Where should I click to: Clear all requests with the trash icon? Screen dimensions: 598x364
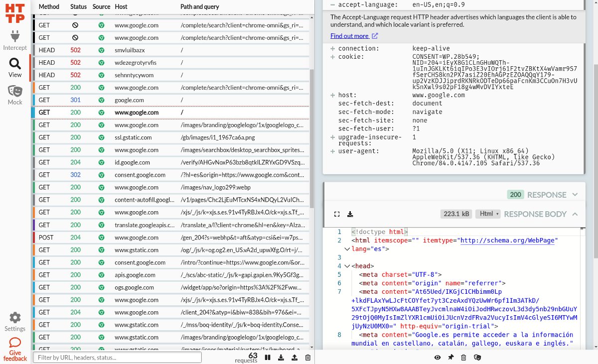pyautogui.click(x=308, y=357)
